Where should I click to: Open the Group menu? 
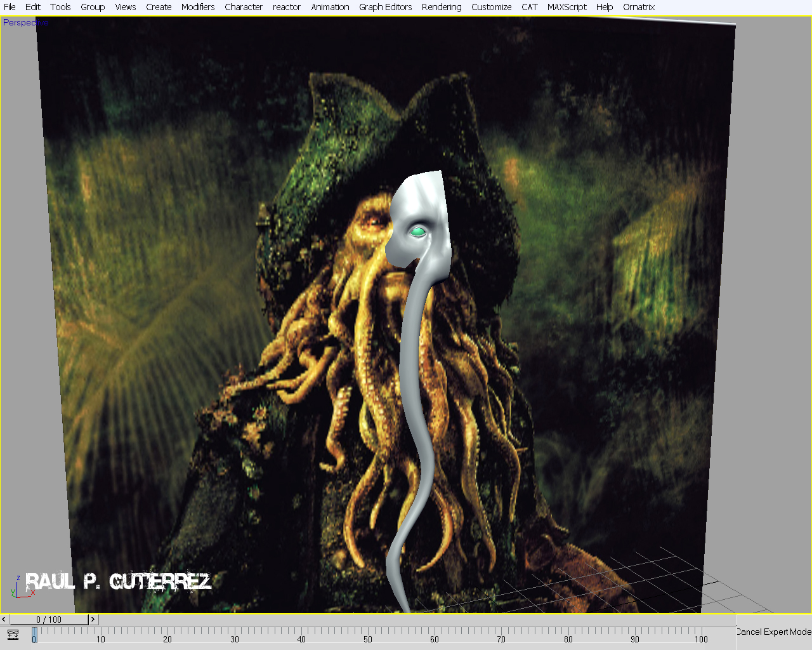click(93, 7)
